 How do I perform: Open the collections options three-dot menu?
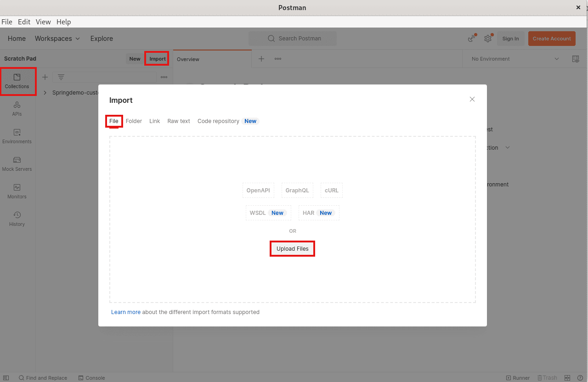pyautogui.click(x=164, y=77)
